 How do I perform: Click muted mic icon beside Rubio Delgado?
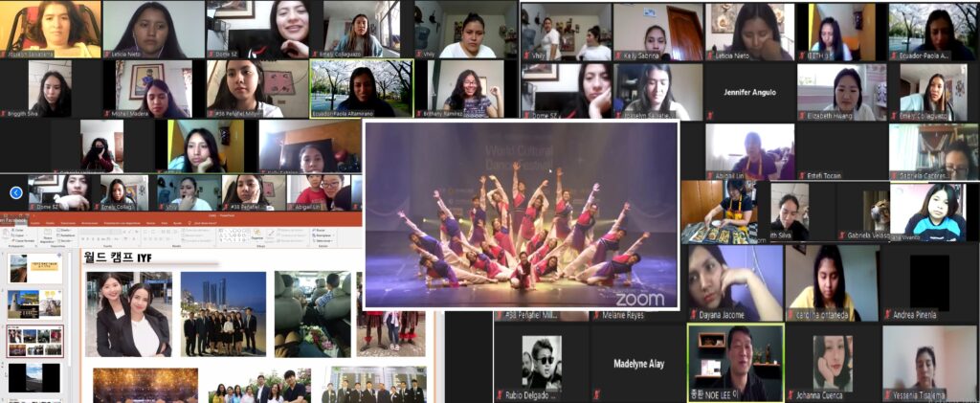pos(499,395)
